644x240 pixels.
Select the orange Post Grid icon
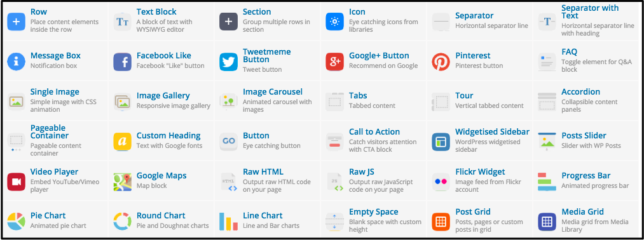tap(441, 222)
